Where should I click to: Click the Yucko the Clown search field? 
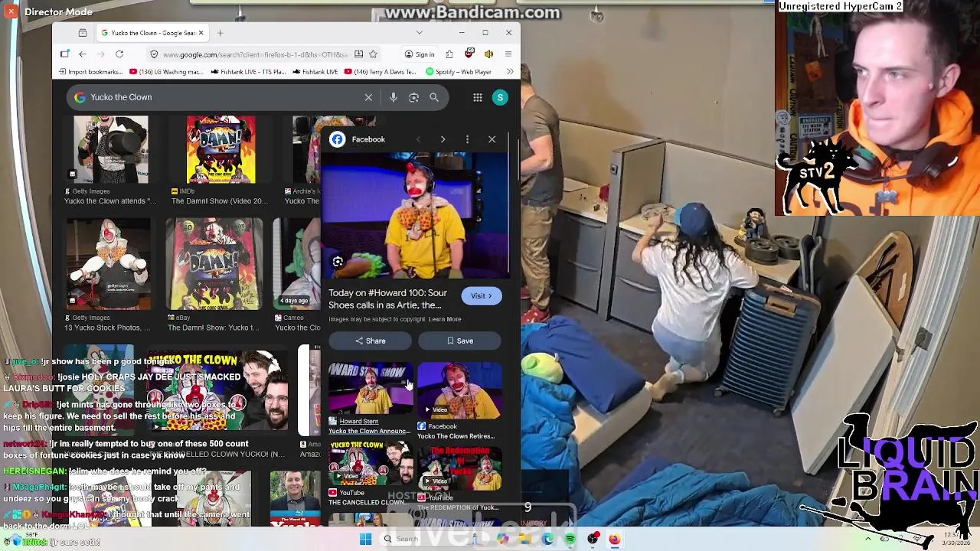[x=222, y=97]
